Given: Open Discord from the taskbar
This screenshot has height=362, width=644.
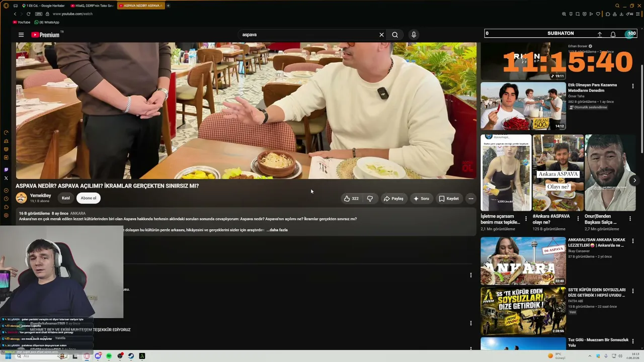Looking at the screenshot, I should [98, 356].
